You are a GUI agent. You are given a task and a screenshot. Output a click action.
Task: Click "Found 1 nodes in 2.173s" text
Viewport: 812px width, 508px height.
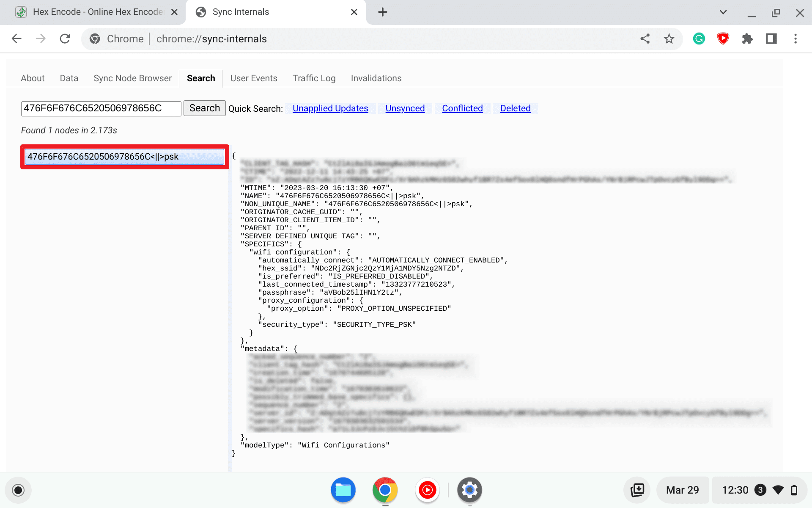pos(69,130)
